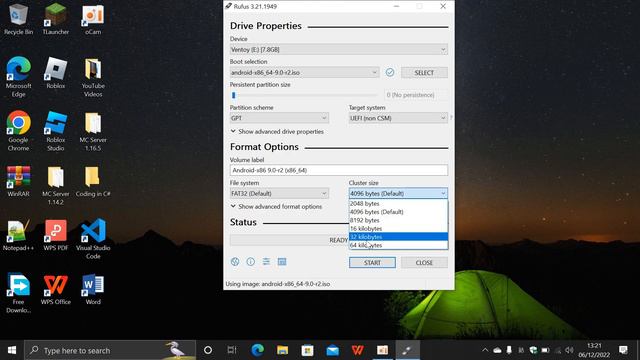Open the Windows notification center
640x360 pixels.
623,350
